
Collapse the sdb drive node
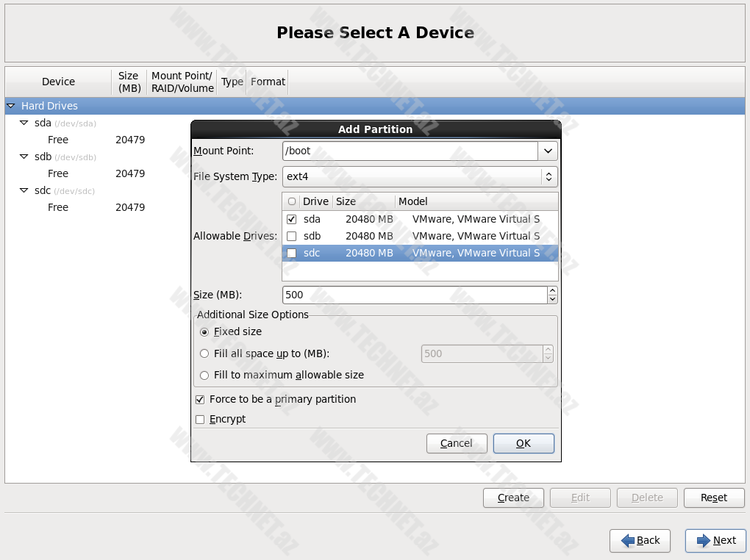click(24, 157)
